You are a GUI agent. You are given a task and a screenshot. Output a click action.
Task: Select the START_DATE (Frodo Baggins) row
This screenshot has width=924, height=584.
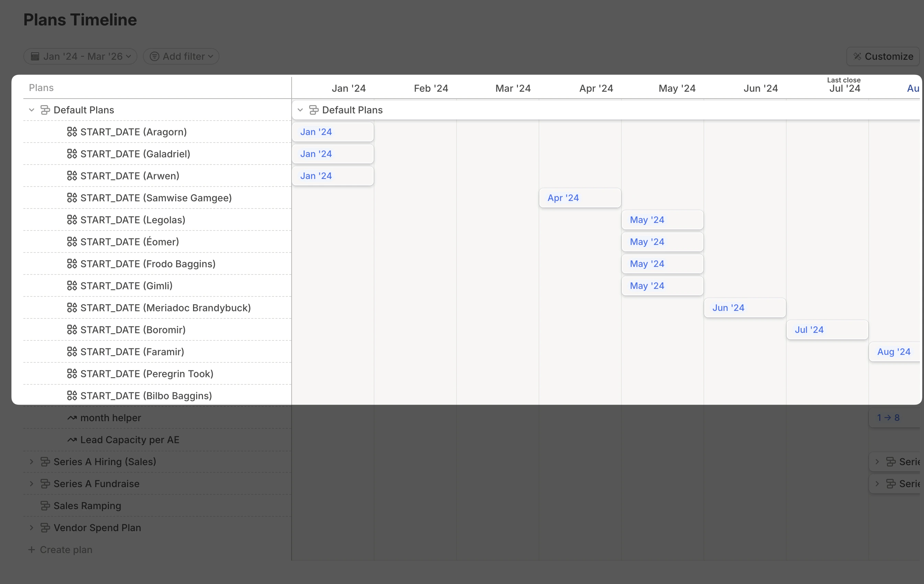pyautogui.click(x=147, y=263)
